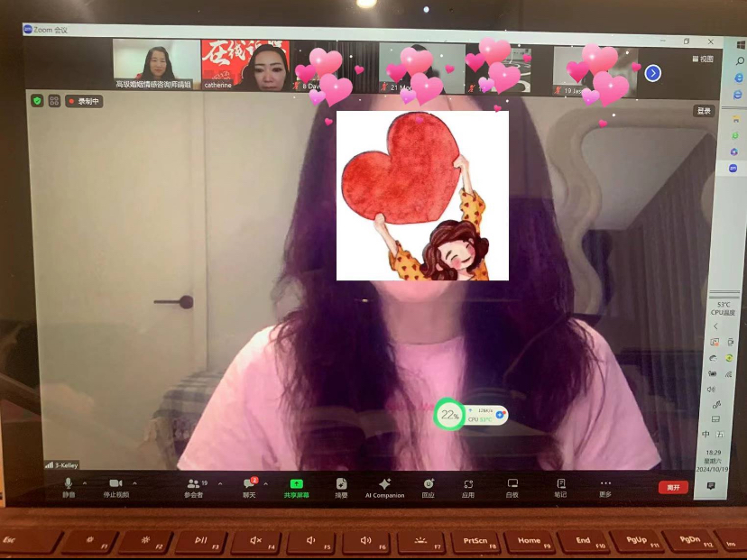Viewport: 747px width, 560px height.
Task: Click the floating CPU 53°C widget
Action: point(485,415)
